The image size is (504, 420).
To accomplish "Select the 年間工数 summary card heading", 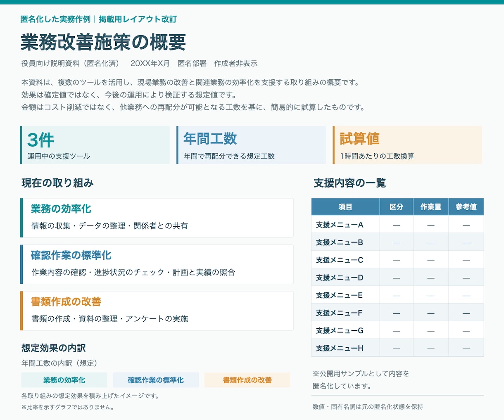I will [210, 139].
